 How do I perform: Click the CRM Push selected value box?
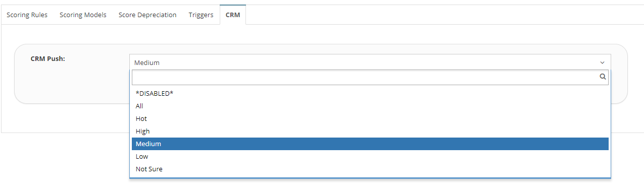pyautogui.click(x=370, y=62)
